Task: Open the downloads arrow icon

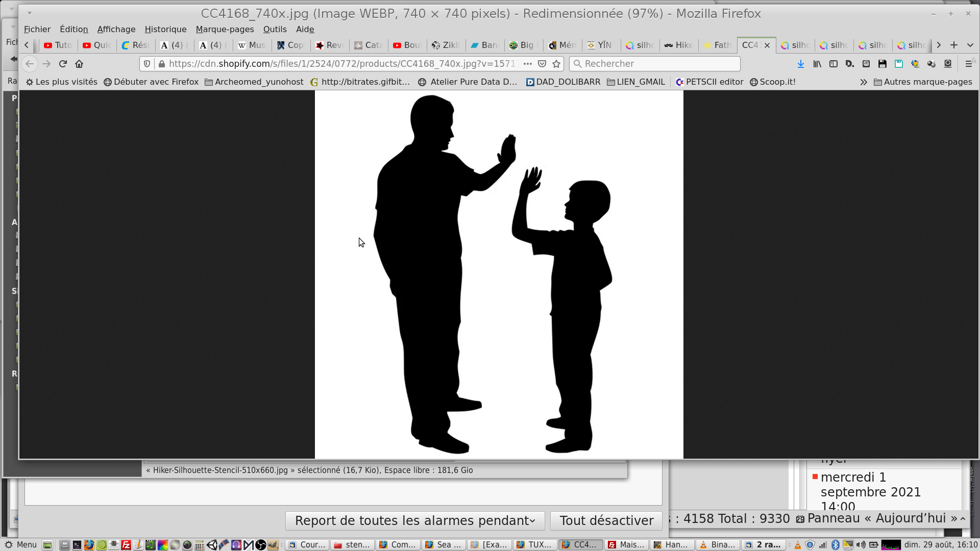Action: [800, 64]
